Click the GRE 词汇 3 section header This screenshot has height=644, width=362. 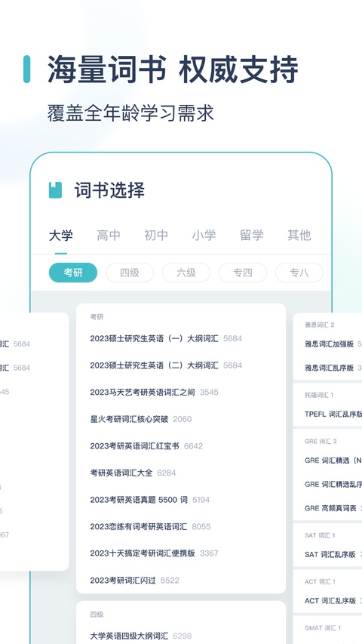point(321,442)
